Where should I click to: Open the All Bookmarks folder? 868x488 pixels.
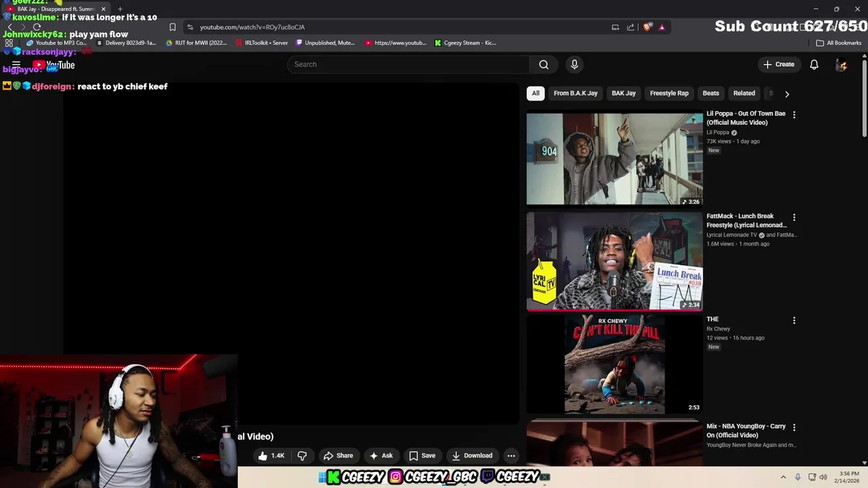click(x=839, y=43)
